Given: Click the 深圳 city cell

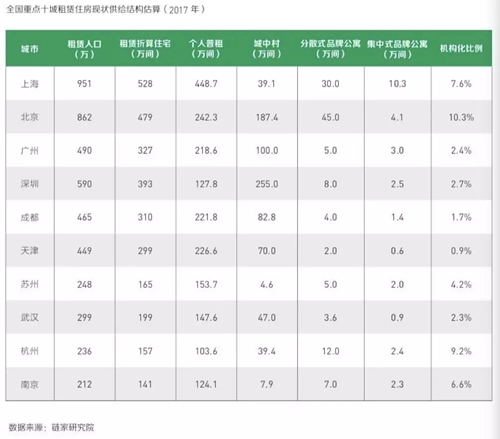Looking at the screenshot, I should 30,184.
